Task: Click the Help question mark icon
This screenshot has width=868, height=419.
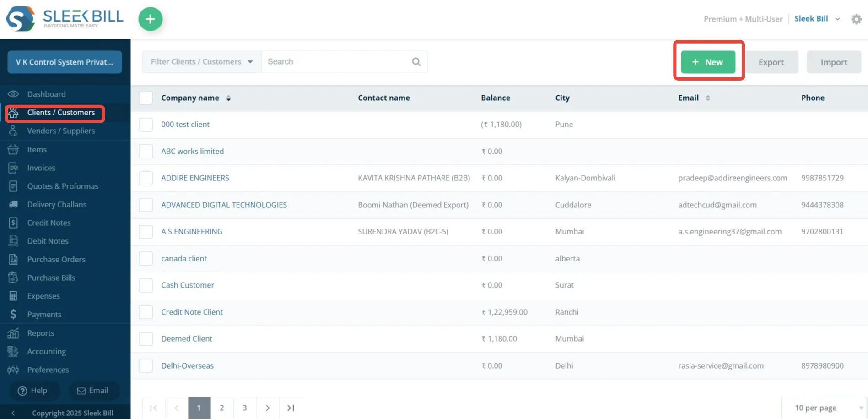Action: point(22,391)
